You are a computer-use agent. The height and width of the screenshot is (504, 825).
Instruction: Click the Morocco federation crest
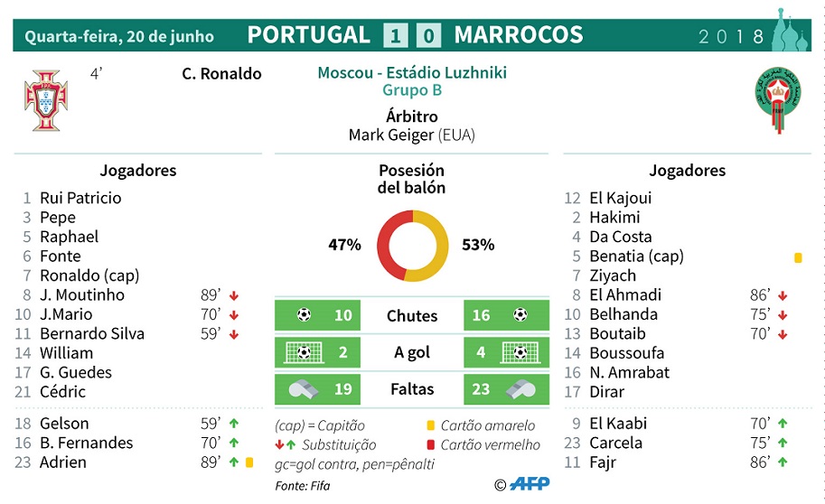(778, 99)
